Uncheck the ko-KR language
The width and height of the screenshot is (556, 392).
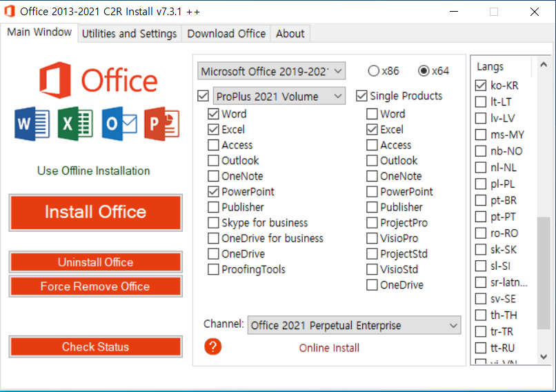[481, 86]
